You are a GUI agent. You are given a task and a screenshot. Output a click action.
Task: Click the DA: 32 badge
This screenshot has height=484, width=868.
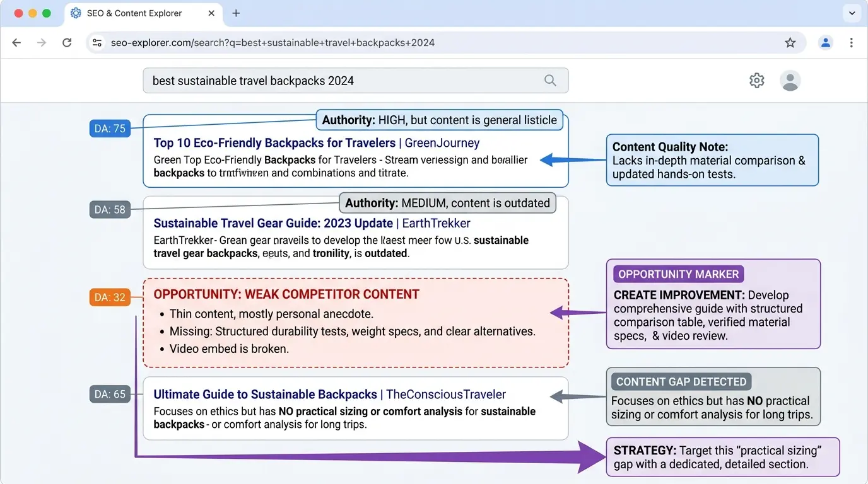pyautogui.click(x=110, y=297)
